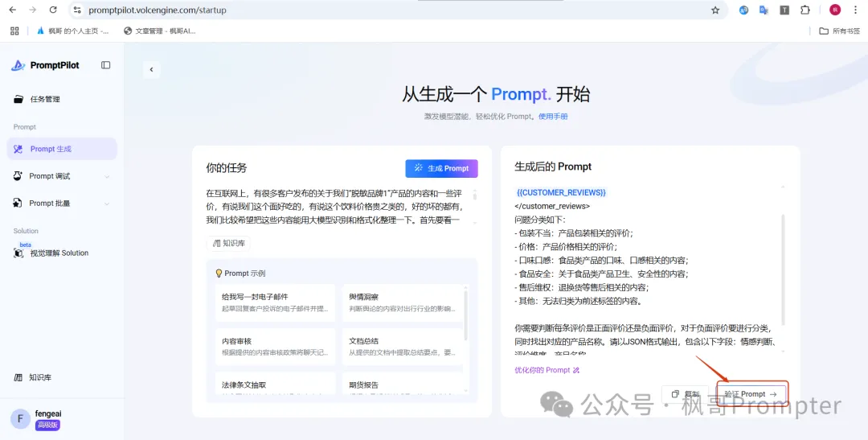Click the {{CUSTOMER_REVIEWS}} variable

click(561, 192)
